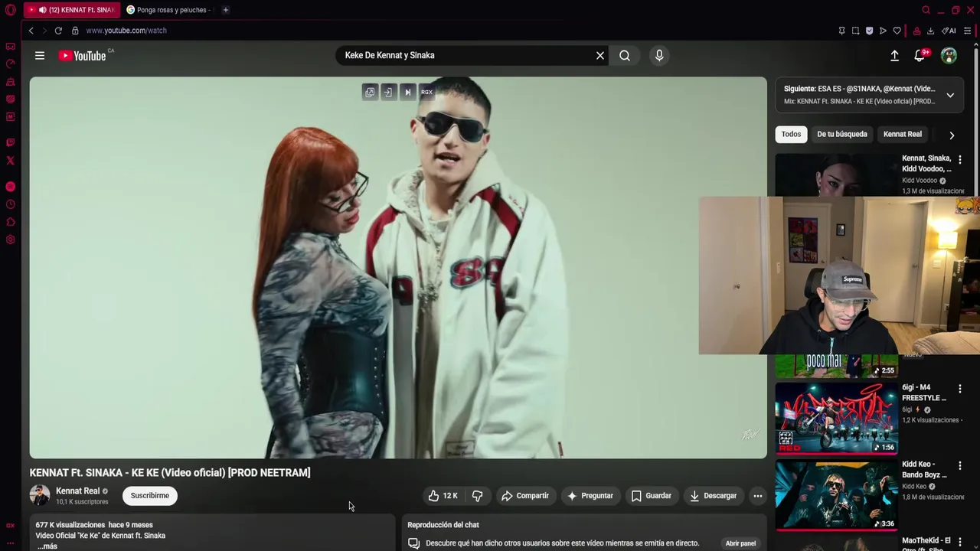980x551 pixels.
Task: Toggle RGX video enhancement button
Action: coord(426,92)
